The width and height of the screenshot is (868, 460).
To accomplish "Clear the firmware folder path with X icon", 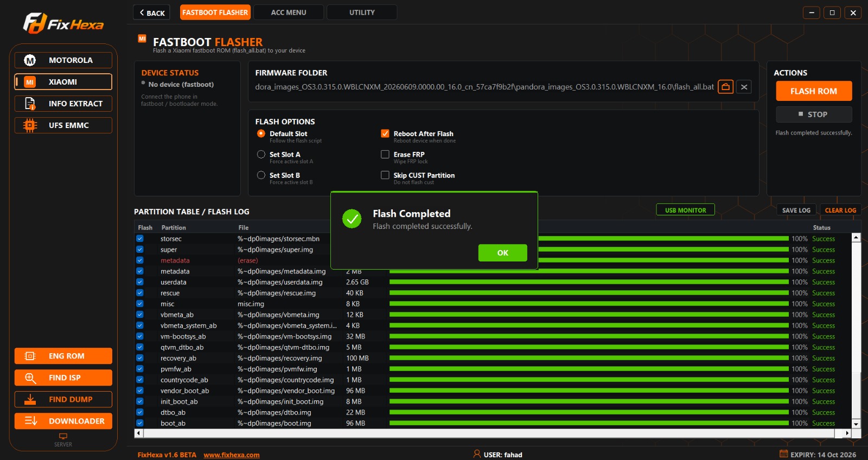I will click(x=744, y=87).
